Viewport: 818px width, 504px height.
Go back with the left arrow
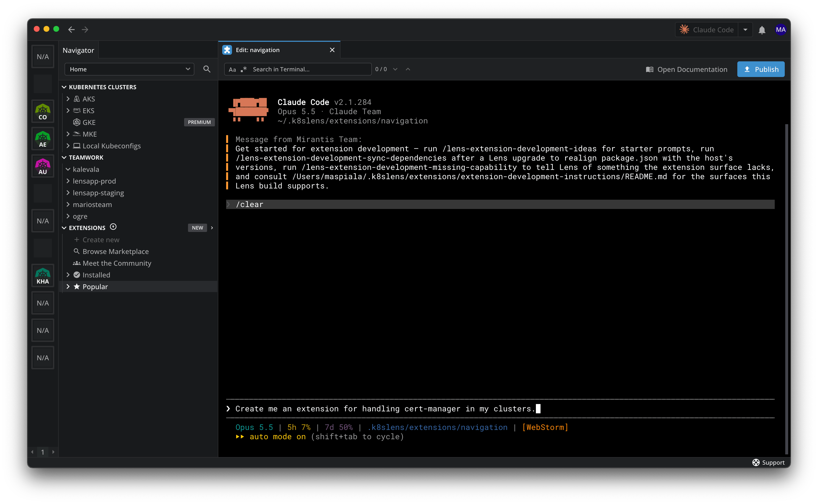[x=71, y=29]
